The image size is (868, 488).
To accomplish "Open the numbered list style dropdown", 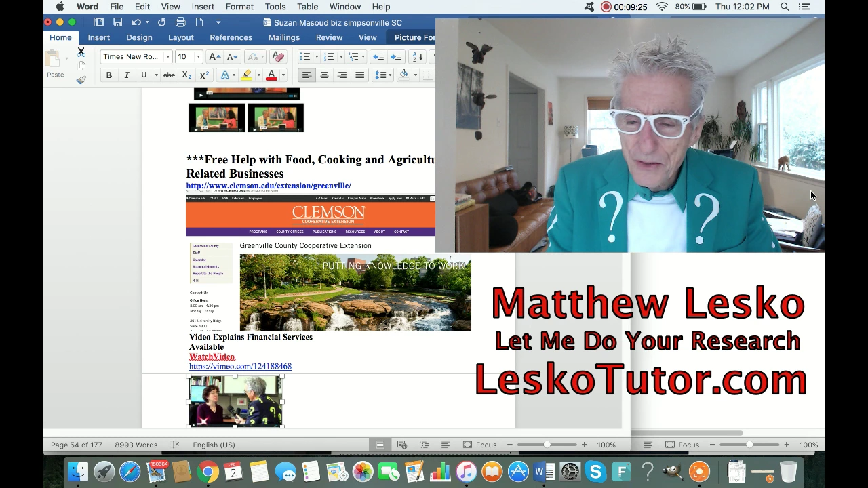I will pyautogui.click(x=340, y=57).
